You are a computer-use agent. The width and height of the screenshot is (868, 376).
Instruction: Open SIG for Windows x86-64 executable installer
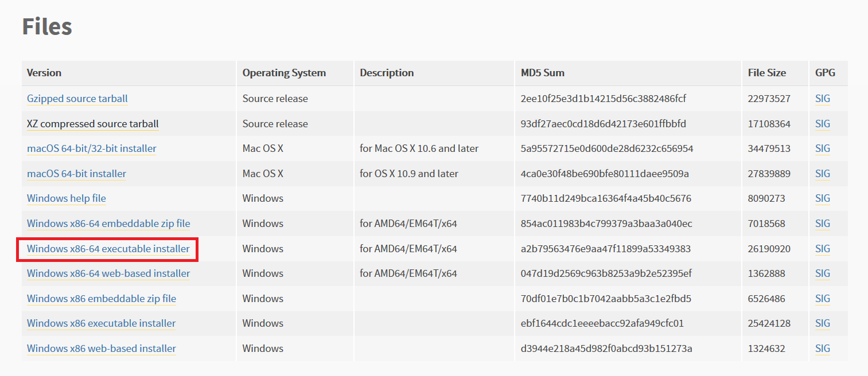point(823,249)
